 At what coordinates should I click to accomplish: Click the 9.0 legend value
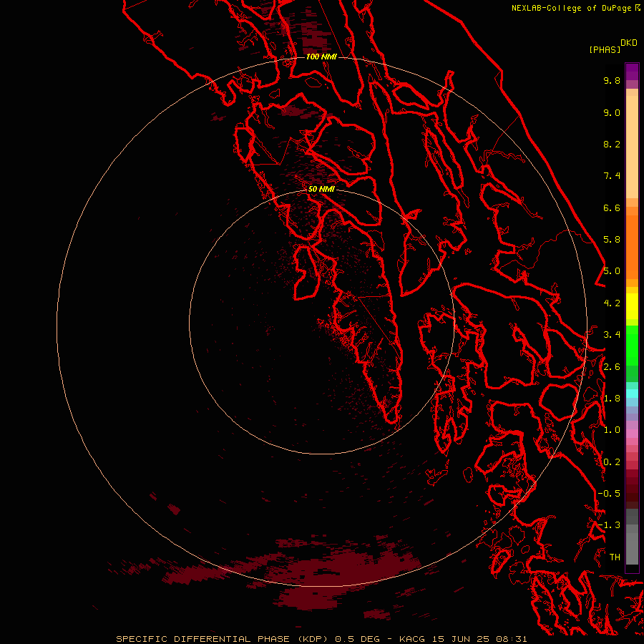(x=612, y=112)
